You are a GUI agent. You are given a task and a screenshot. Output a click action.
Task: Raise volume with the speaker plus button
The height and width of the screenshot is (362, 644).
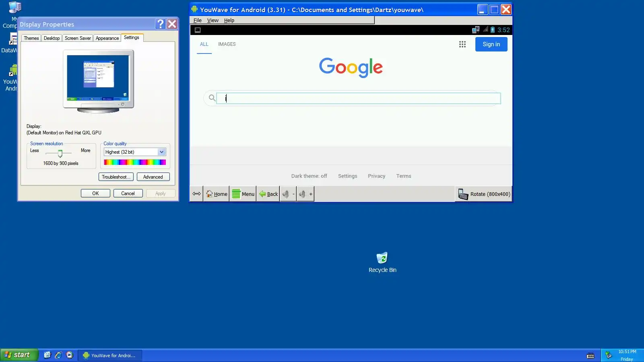[x=305, y=194]
